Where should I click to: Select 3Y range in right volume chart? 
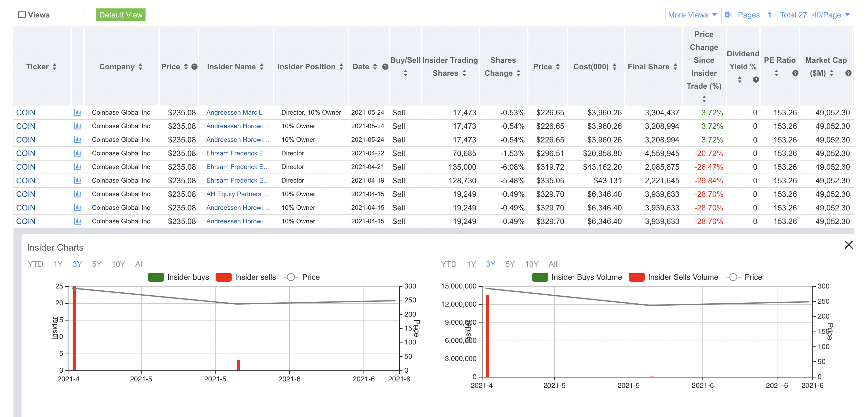point(491,264)
